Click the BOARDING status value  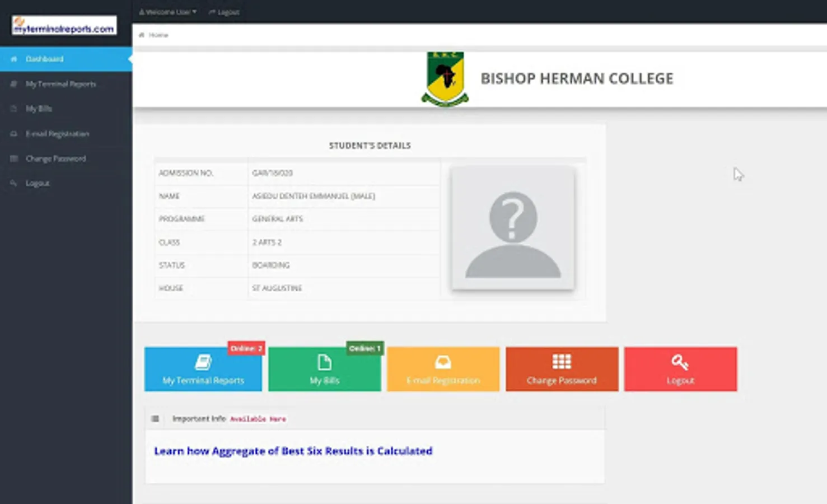point(270,265)
